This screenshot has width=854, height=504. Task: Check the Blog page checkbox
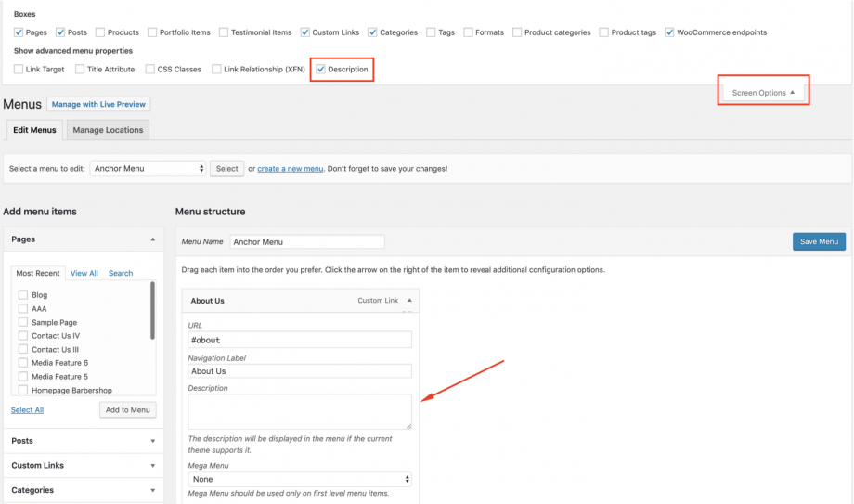[23, 295]
